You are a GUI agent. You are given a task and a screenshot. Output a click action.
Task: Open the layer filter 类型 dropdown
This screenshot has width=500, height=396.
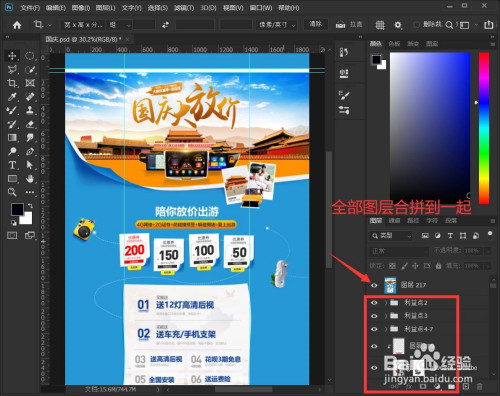pos(391,236)
